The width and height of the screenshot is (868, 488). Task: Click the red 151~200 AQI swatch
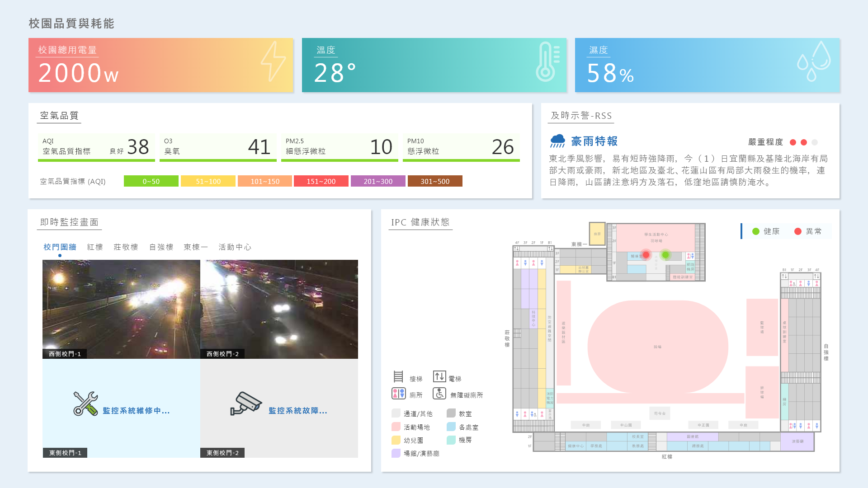tap(321, 181)
